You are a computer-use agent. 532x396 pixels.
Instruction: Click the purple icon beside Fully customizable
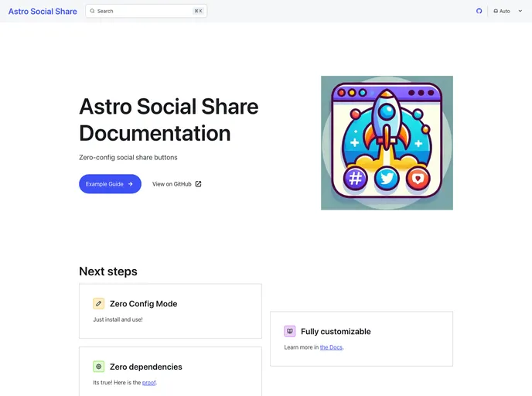pyautogui.click(x=290, y=331)
